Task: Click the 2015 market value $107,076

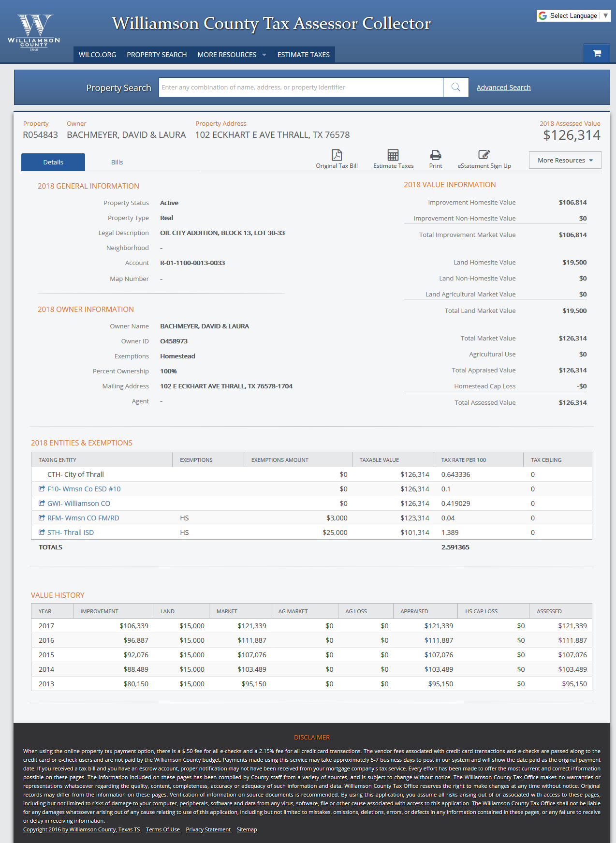Action: pyautogui.click(x=252, y=655)
